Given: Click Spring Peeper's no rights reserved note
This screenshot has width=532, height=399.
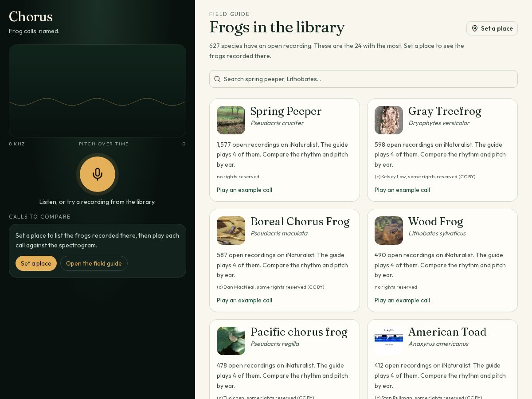Looking at the screenshot, I should coord(238,176).
